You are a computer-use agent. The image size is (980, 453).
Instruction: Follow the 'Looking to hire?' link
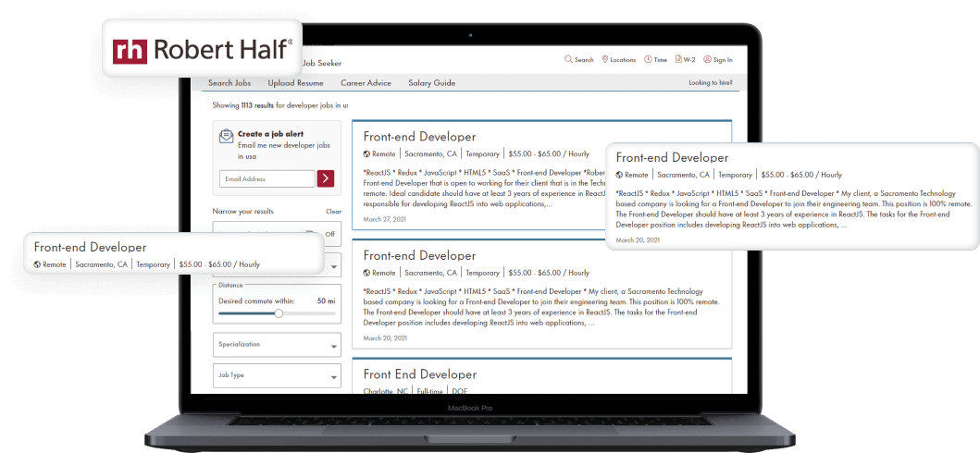pos(711,83)
